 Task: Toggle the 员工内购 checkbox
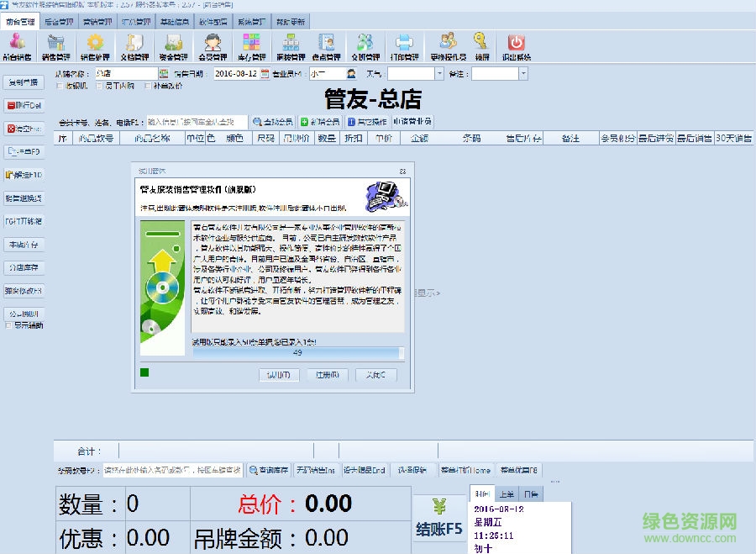point(99,86)
